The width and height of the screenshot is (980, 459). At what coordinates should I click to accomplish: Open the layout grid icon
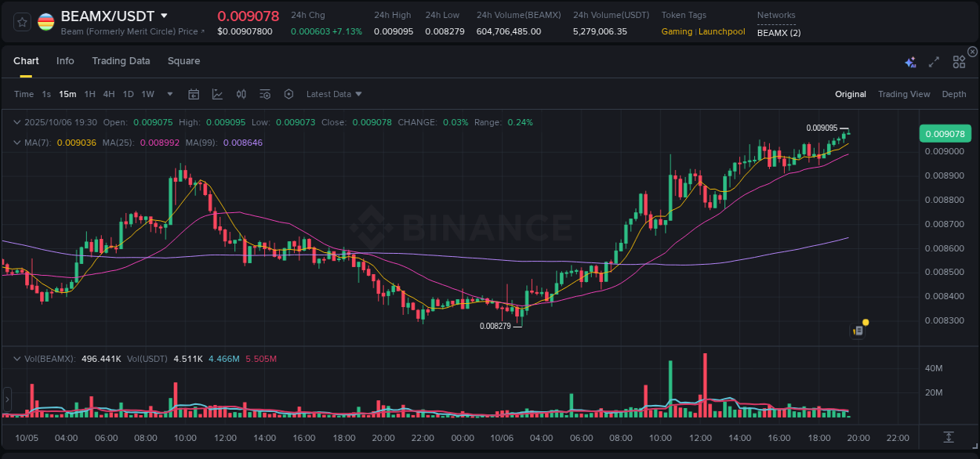click(x=958, y=62)
